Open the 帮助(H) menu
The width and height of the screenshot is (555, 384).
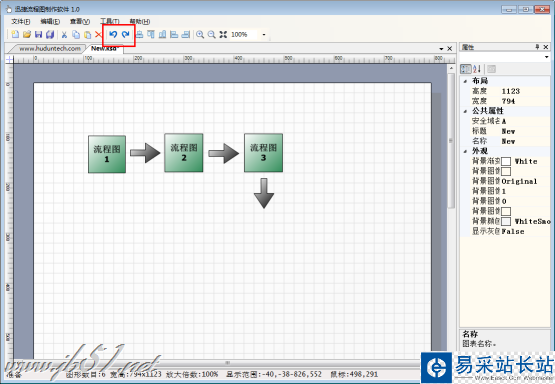(139, 22)
